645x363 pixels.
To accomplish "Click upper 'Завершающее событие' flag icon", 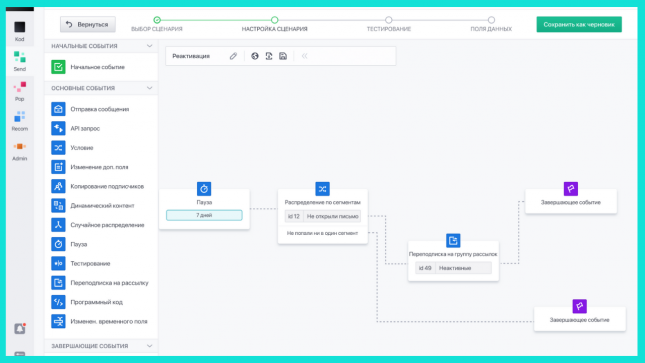I will tap(571, 189).
